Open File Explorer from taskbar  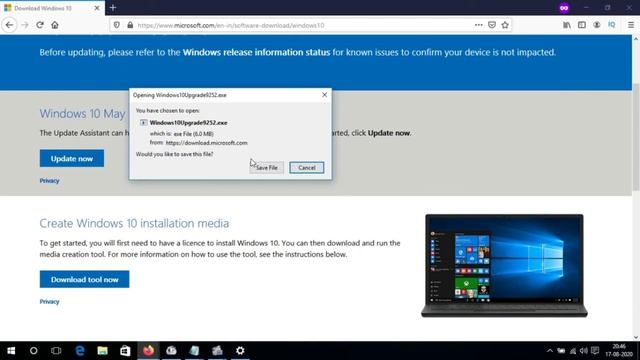(102, 351)
